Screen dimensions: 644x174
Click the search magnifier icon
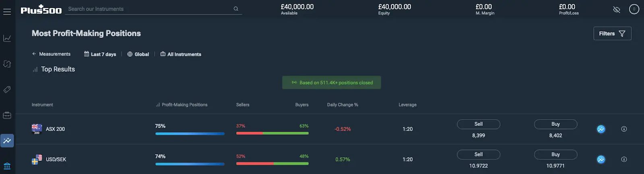tap(236, 9)
